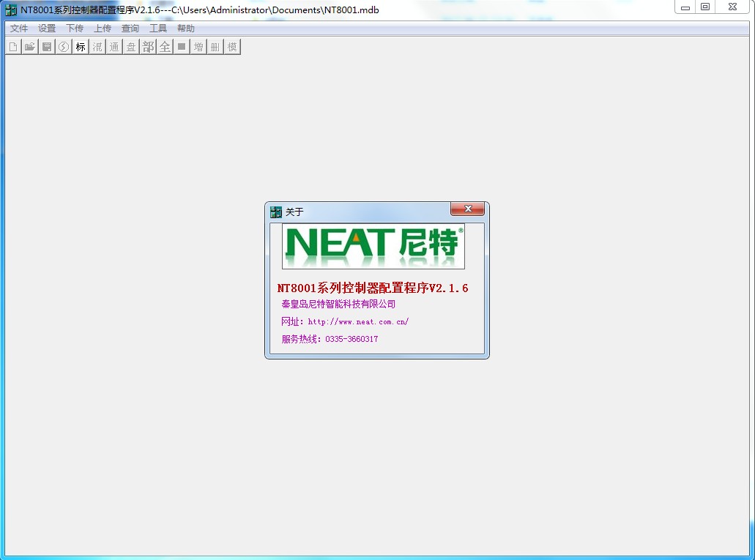The width and height of the screenshot is (755, 560).
Task: Click the 模 toolbar button
Action: [231, 46]
